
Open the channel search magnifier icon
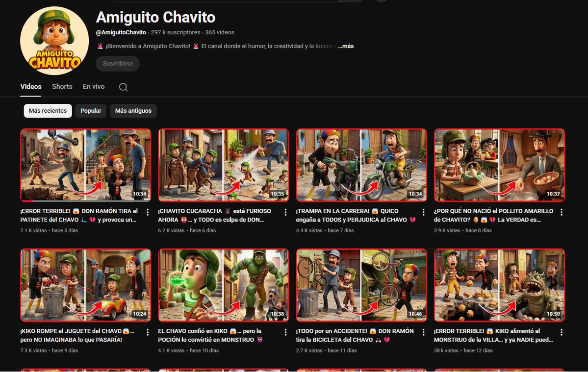click(x=124, y=87)
